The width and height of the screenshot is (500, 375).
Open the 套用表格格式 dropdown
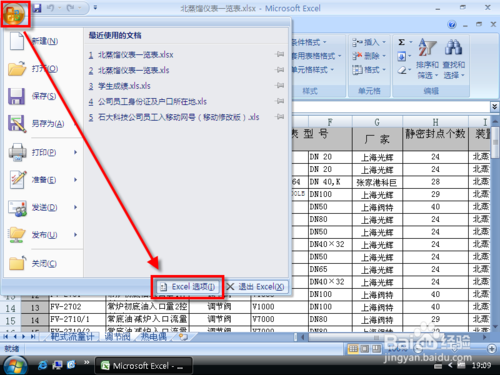317,56
